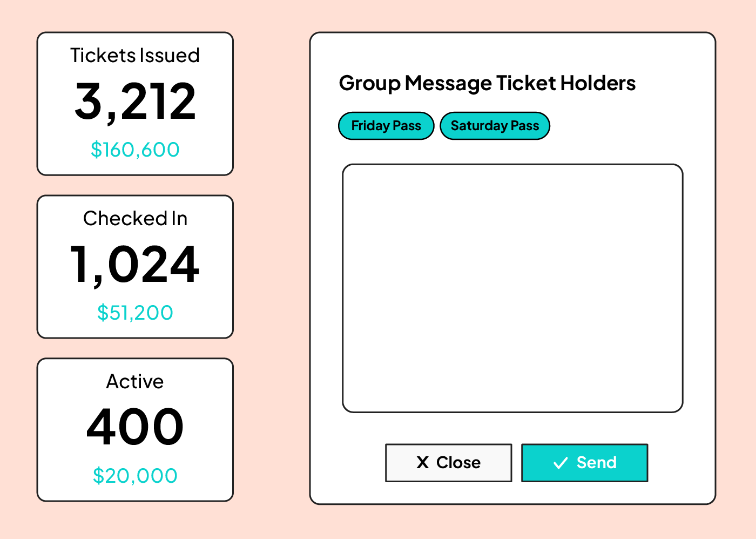Select the 1,024 checked-in count
This screenshot has height=540, width=756.
[x=135, y=265]
